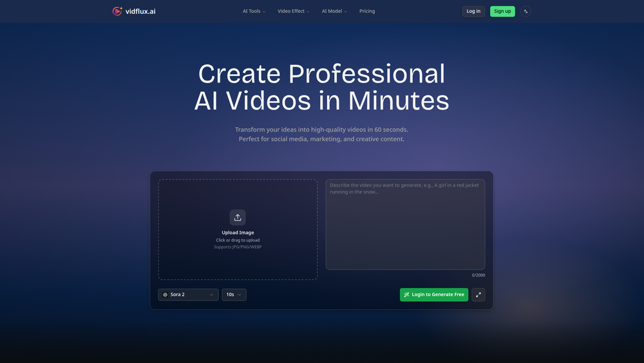The width and height of the screenshot is (644, 363).
Task: Click the upload arrow icon
Action: pos(238,217)
